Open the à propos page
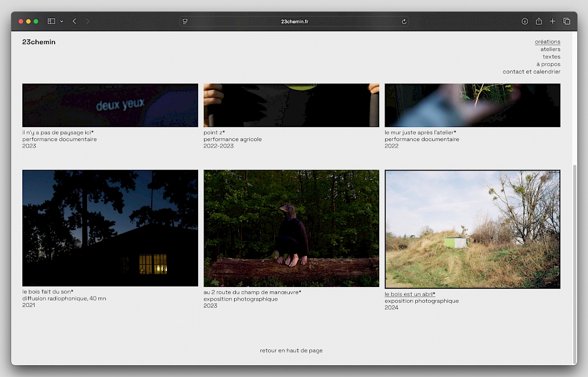 coord(548,64)
